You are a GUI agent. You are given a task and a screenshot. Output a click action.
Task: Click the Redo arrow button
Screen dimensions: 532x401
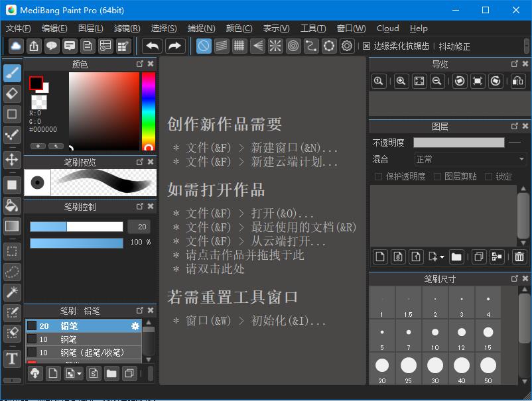click(x=175, y=46)
